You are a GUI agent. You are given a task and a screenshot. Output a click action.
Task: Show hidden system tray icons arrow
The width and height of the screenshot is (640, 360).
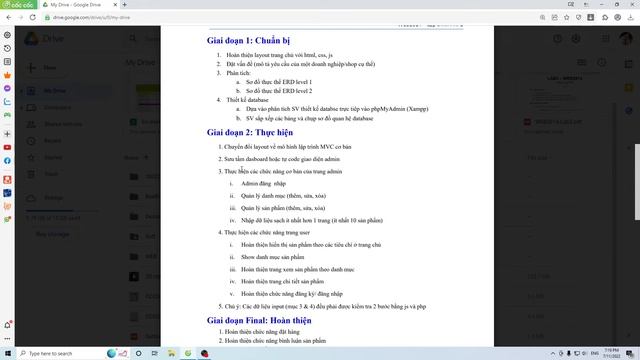pos(553,353)
